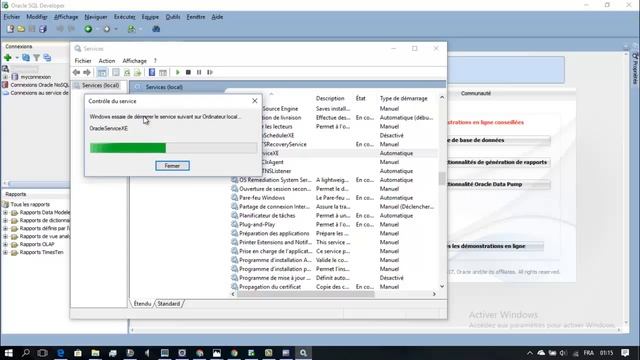This screenshot has height=360, width=640.
Task: Sort by the Type de démarrage column header
Action: (403, 98)
